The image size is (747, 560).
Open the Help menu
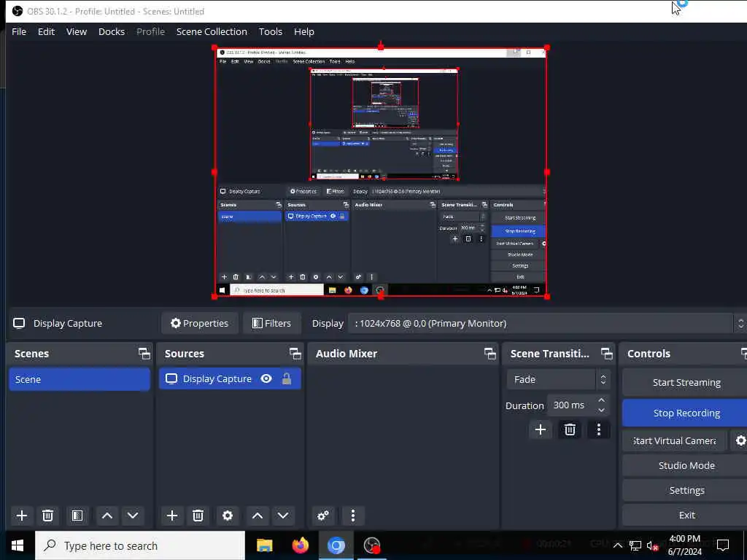click(304, 31)
